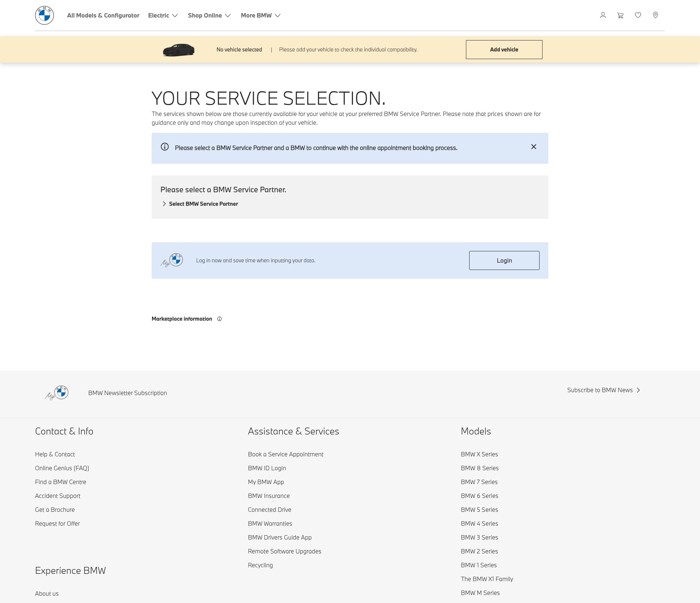Image resolution: width=700 pixels, height=603 pixels.
Task: Open Book a Service Appointment link
Action: (285, 455)
